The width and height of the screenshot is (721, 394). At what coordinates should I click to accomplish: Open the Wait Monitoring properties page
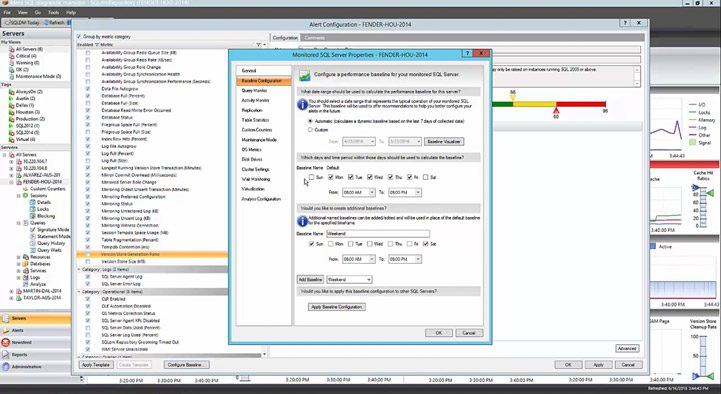click(x=256, y=179)
